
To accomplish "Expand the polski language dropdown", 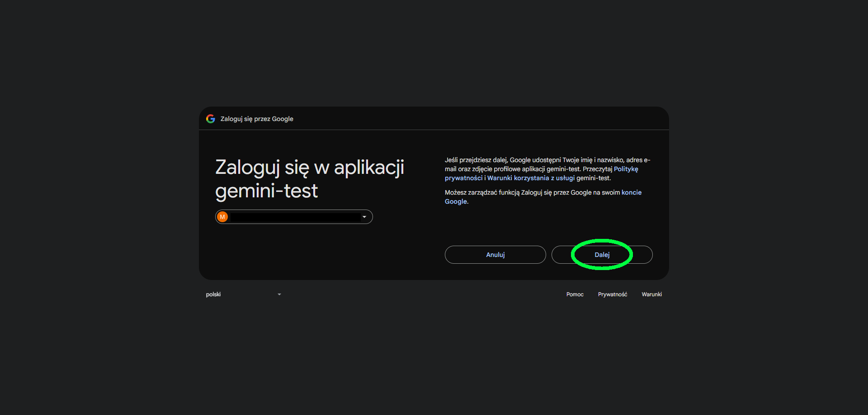I will click(244, 294).
